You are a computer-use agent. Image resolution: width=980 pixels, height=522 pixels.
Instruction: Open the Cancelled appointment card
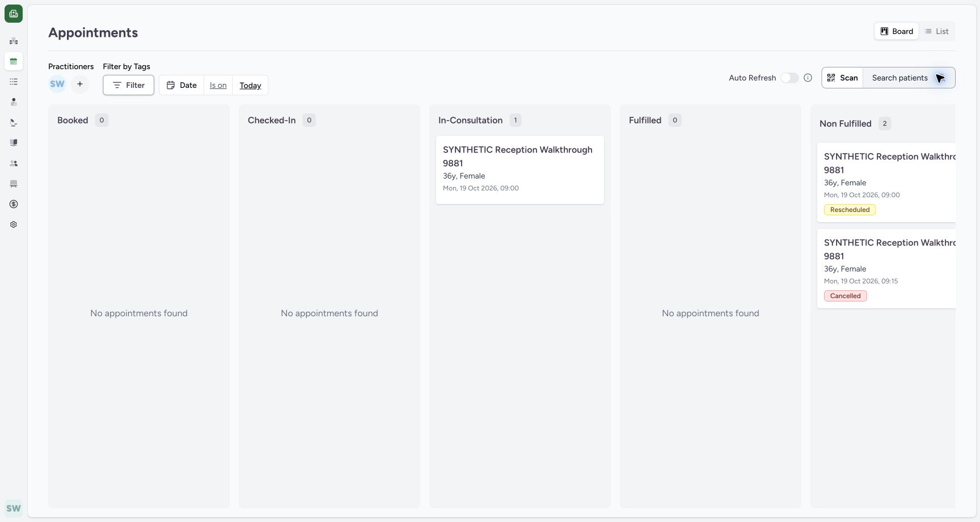(x=886, y=269)
